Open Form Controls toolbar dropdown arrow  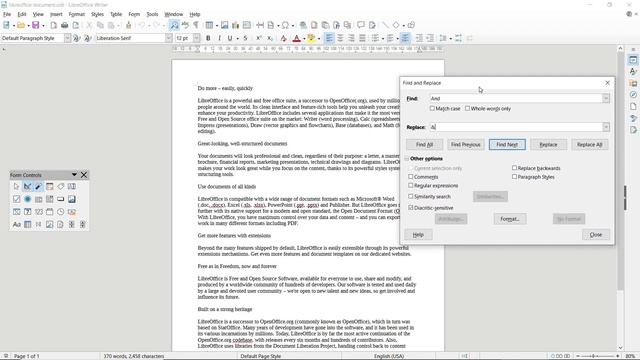(x=74, y=175)
